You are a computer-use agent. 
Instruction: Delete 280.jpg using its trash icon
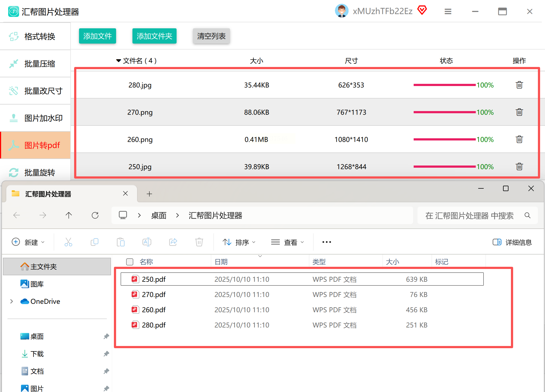519,85
